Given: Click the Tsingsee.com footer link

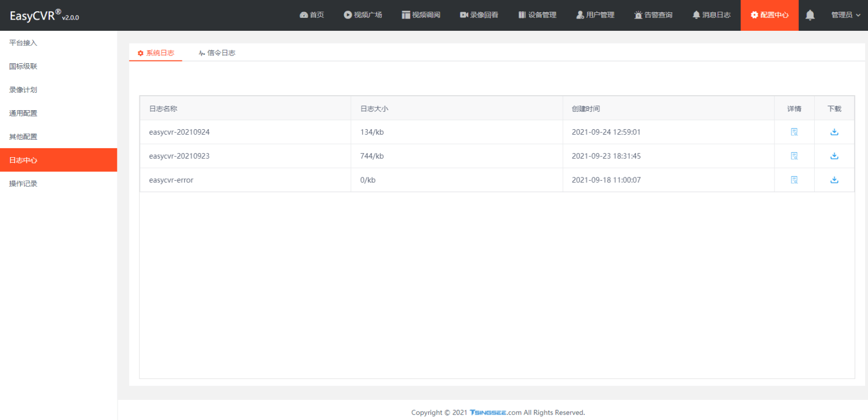Looking at the screenshot, I should tap(495, 413).
